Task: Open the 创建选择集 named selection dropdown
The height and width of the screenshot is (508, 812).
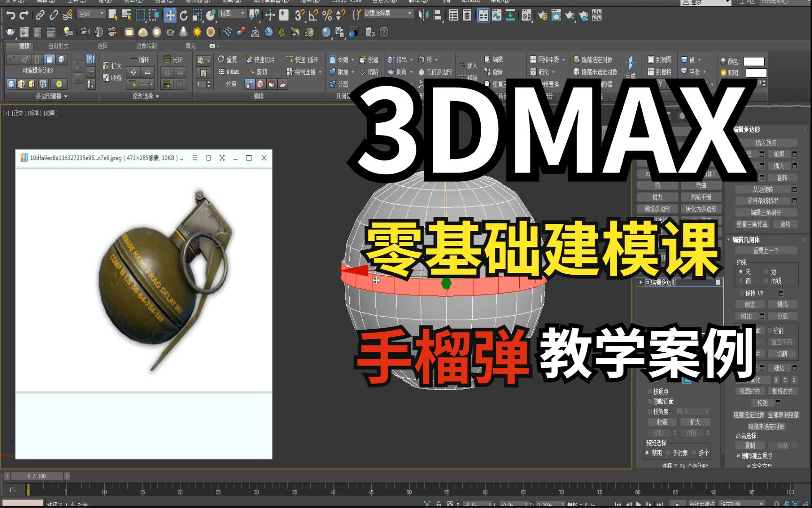Action: click(x=388, y=14)
